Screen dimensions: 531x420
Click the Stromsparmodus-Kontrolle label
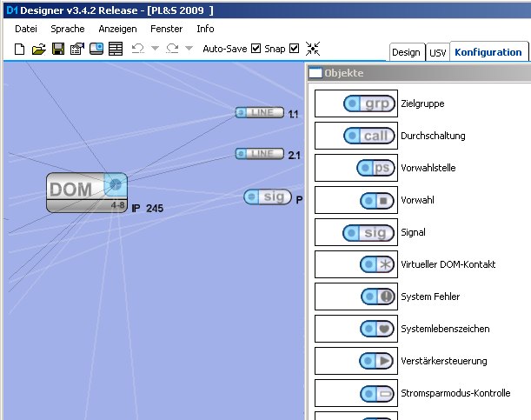coord(455,393)
